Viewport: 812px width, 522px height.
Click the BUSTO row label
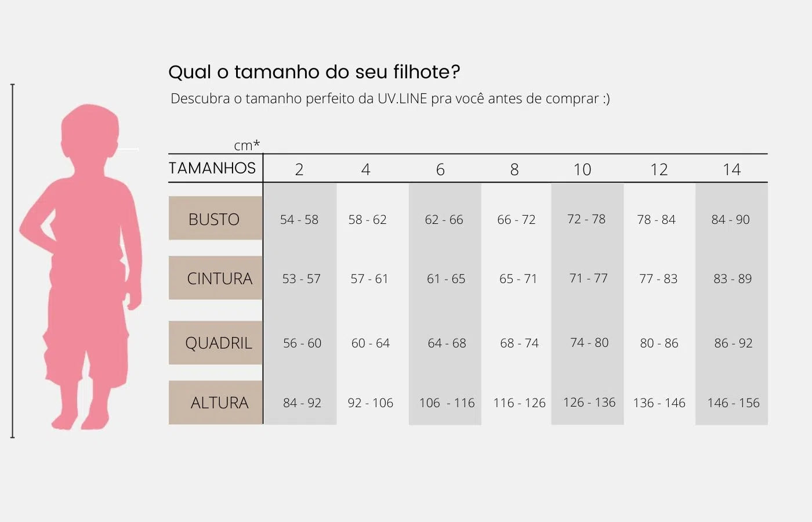(x=214, y=219)
